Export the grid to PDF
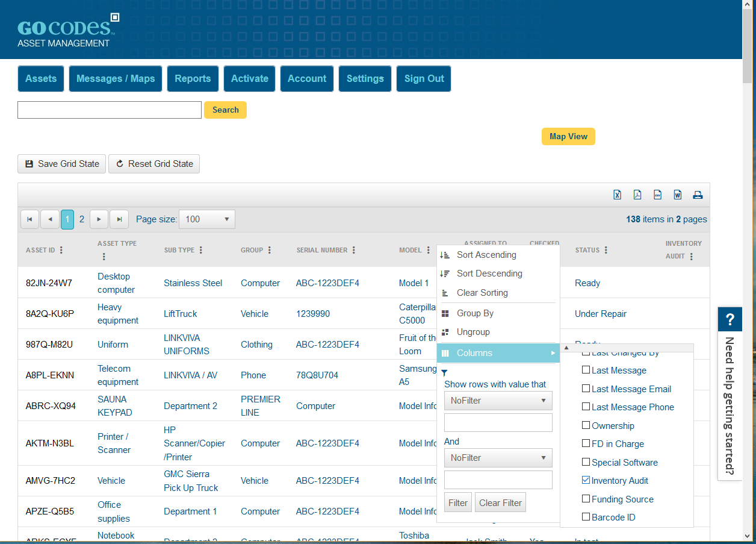Screen dimensions: 756x544 (637, 195)
